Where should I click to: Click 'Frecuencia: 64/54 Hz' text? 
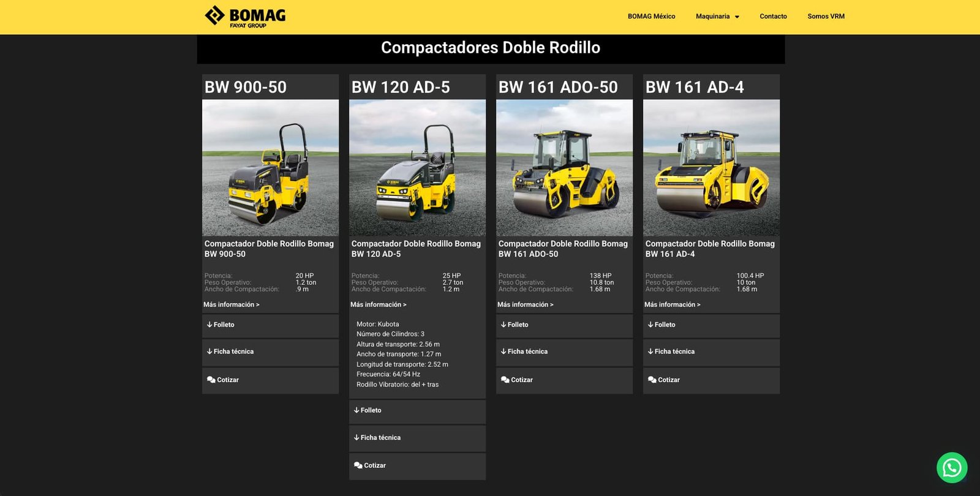pos(388,374)
